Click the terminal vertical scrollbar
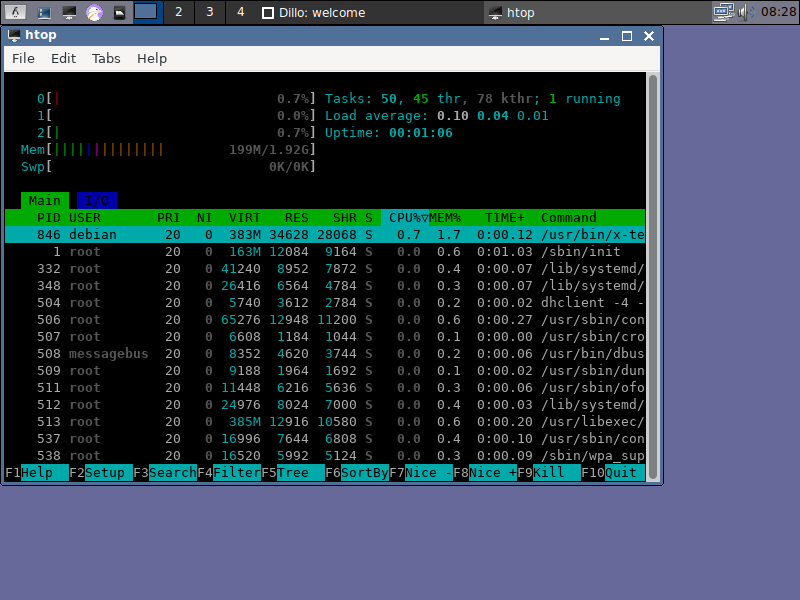This screenshot has width=800, height=600. pos(653,277)
